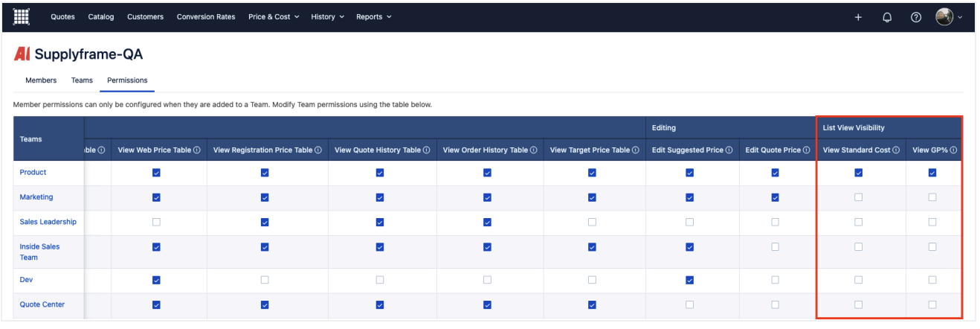This screenshot has height=329, width=980.
Task: Switch to the Teams tab
Action: pos(82,80)
